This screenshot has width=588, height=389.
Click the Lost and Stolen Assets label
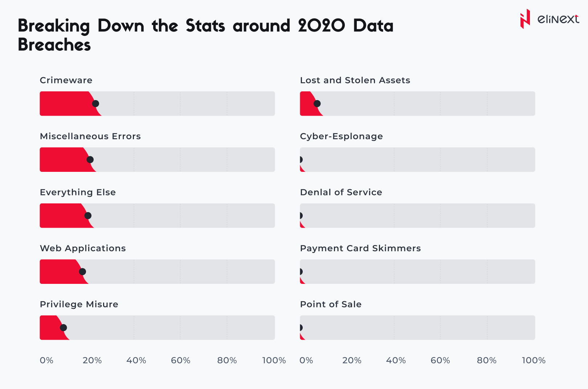(x=355, y=80)
